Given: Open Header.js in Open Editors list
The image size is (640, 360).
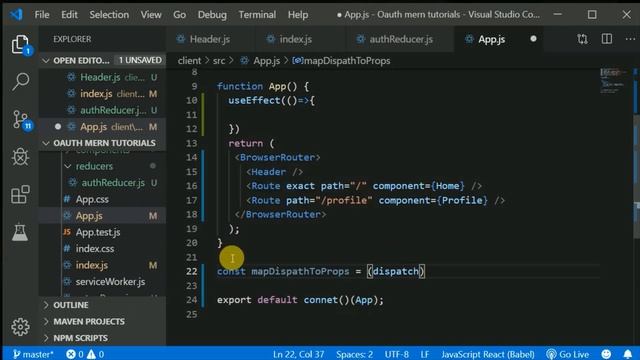Looking at the screenshot, I should coord(102,77).
